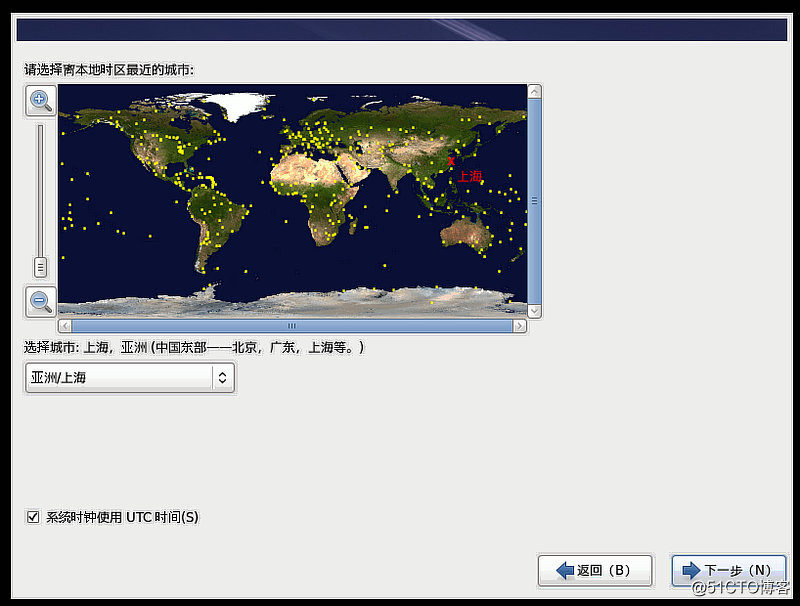This screenshot has width=800, height=606.
Task: Click the horizontal scrollbar thumb under map
Action: pos(292,326)
